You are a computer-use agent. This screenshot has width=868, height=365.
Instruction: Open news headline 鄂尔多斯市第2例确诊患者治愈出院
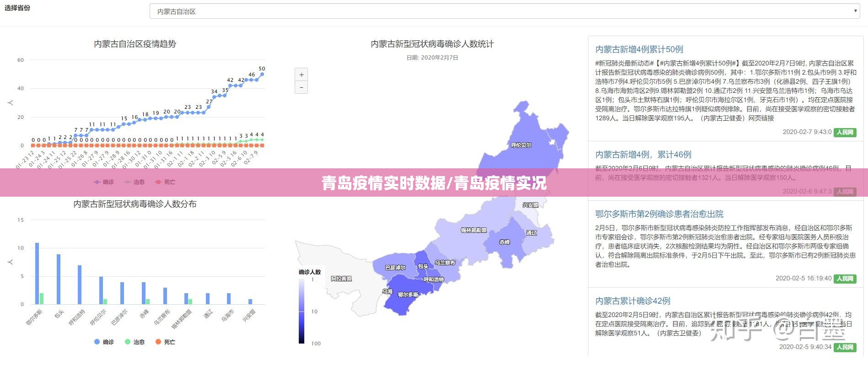coord(659,214)
